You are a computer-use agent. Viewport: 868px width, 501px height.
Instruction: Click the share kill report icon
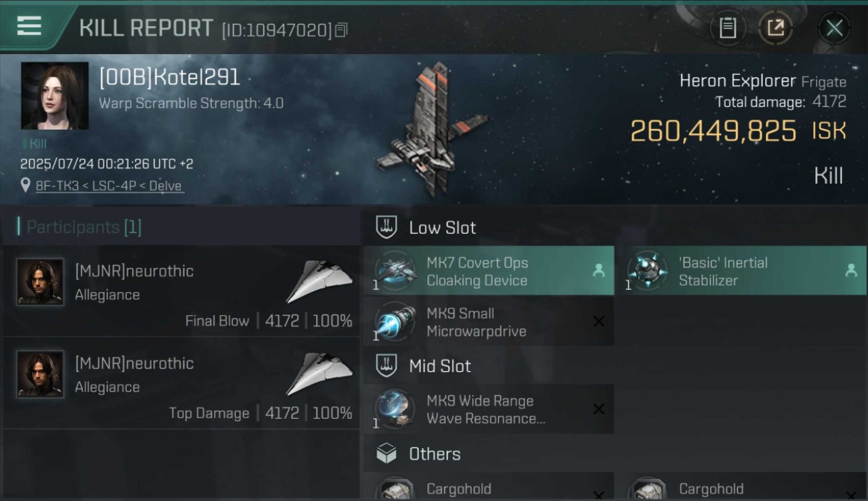click(x=775, y=27)
